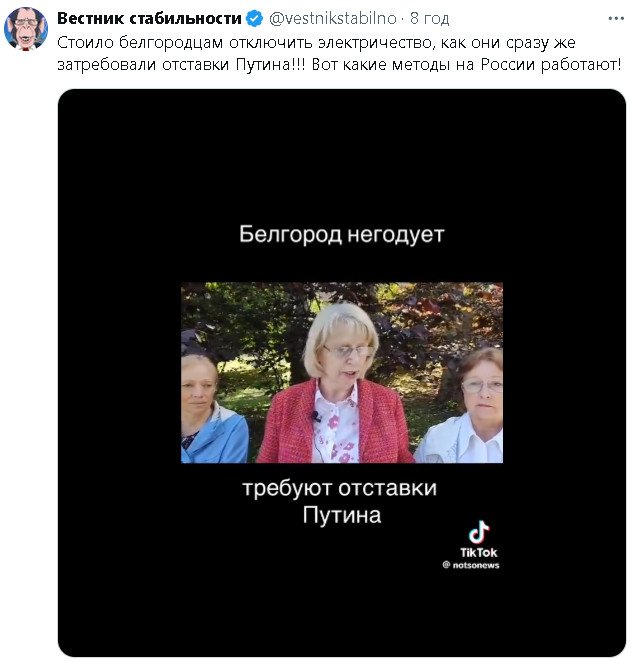Open the Вестник стабильности profile name
The height and width of the screenshot is (661, 634).
pyautogui.click(x=149, y=19)
